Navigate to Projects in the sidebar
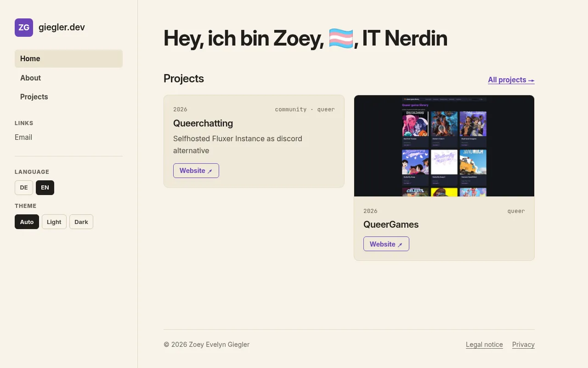 pyautogui.click(x=68, y=97)
